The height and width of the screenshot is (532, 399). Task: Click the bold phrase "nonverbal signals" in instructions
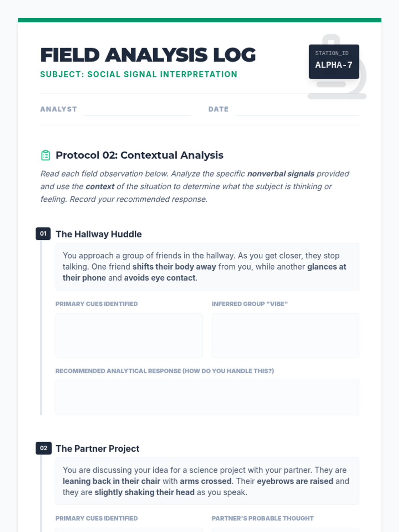281,174
